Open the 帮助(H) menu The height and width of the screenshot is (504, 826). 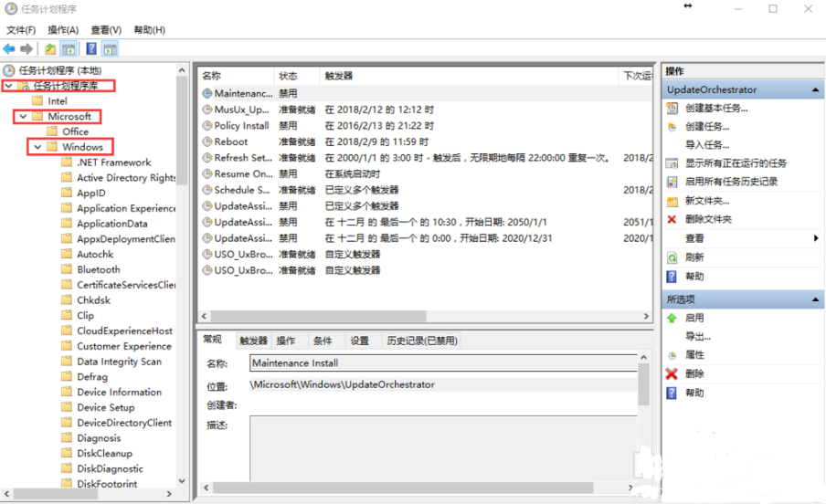[149, 30]
